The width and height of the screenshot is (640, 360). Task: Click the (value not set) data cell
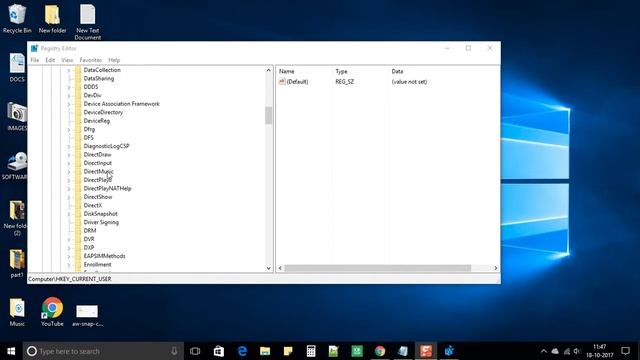[x=409, y=82]
